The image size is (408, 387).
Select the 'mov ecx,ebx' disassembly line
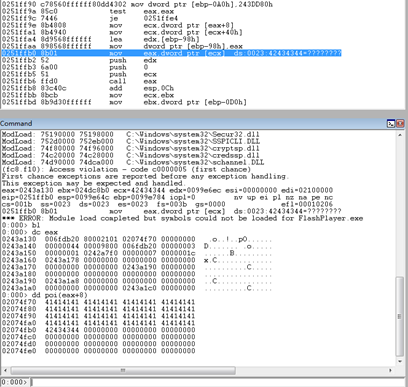[88, 95]
